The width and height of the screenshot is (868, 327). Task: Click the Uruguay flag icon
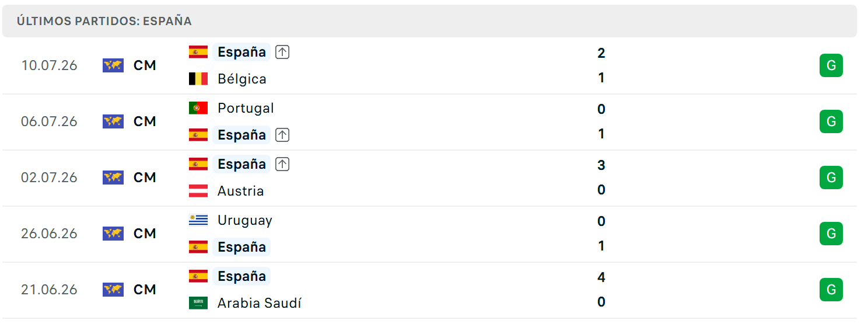198,220
